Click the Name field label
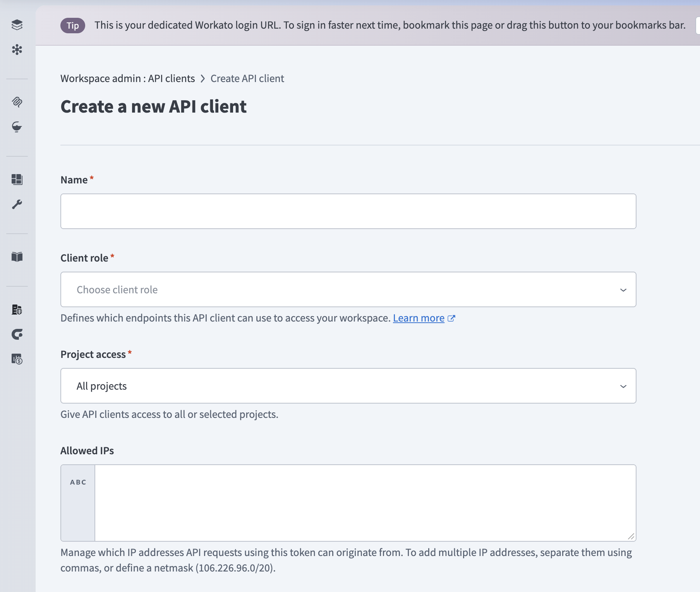 click(x=74, y=180)
